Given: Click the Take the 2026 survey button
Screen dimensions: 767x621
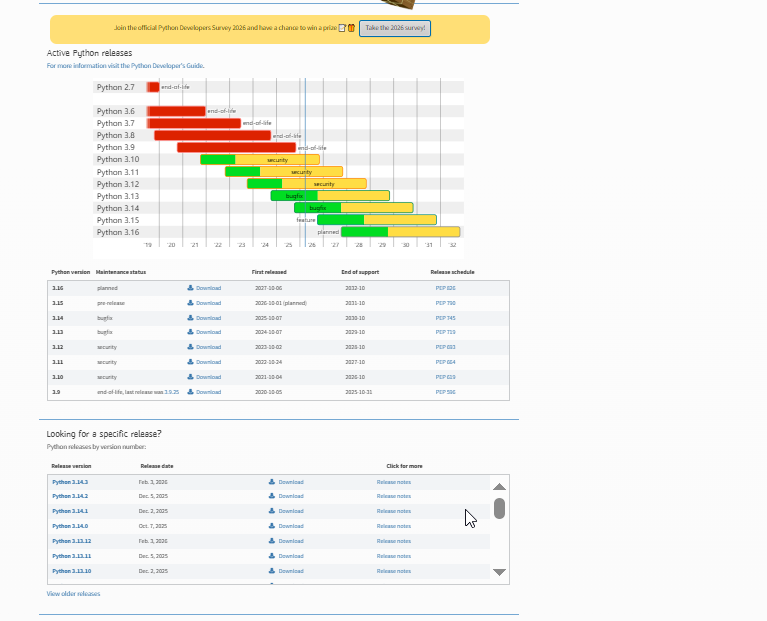Looking at the screenshot, I should pos(395,28).
